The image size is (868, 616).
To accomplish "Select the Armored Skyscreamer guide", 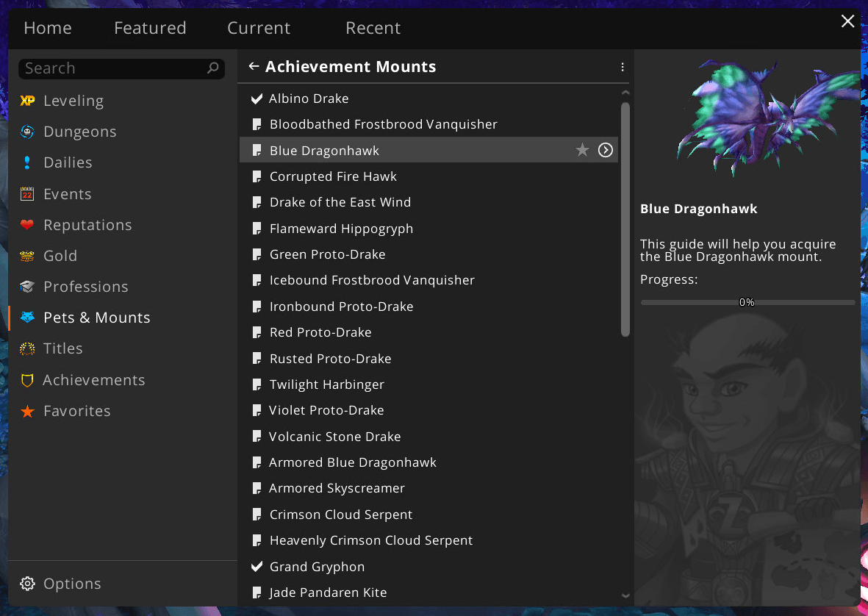I will (x=429, y=489).
